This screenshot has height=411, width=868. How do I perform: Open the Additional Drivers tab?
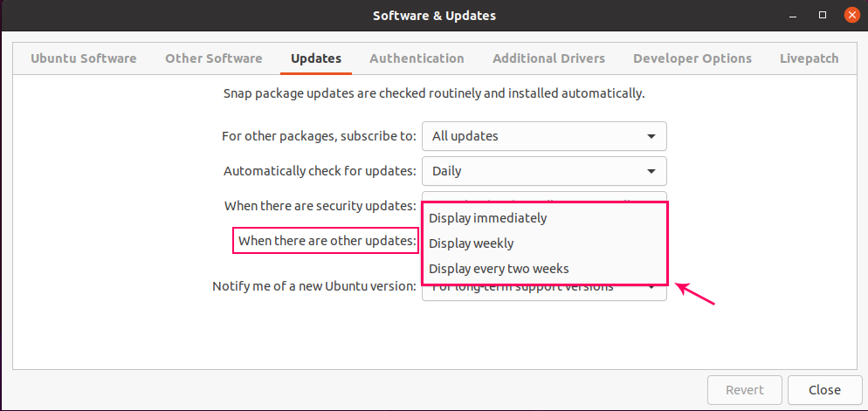548,58
